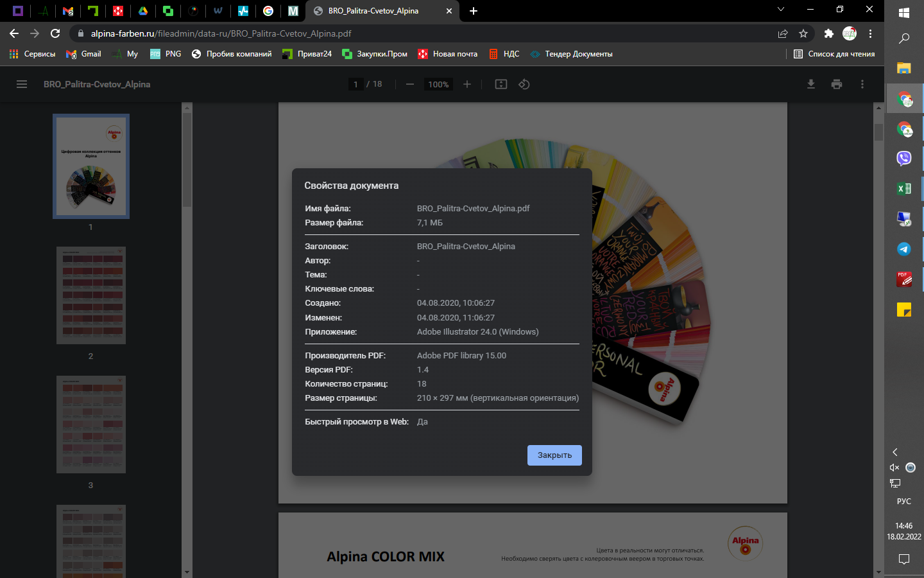Open the Приват24 bookmark
The height and width of the screenshot is (578, 924).
(x=307, y=54)
